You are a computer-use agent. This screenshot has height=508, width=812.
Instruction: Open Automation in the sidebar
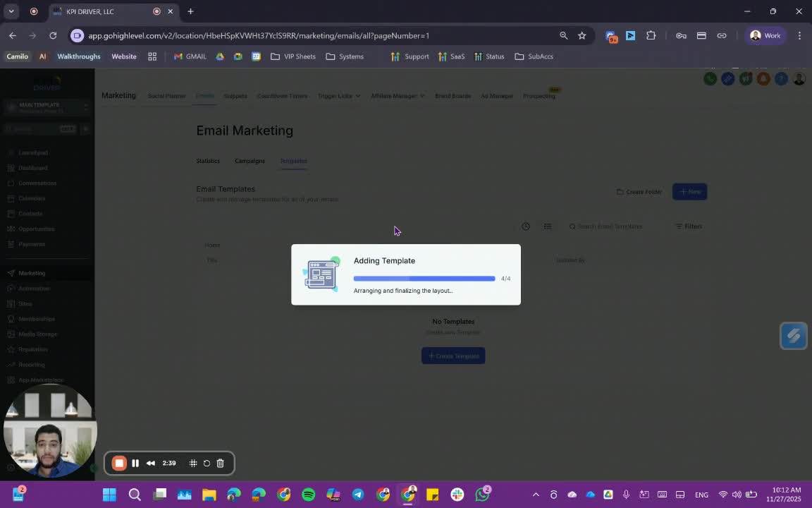point(34,288)
